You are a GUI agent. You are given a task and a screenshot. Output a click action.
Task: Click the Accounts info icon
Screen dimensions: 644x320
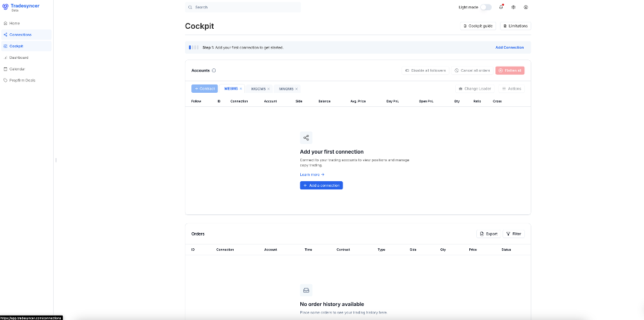pyautogui.click(x=214, y=70)
